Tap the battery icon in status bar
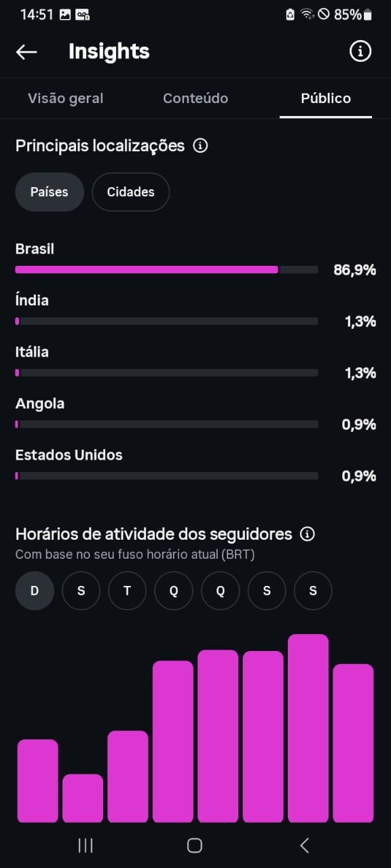391x868 pixels. (x=368, y=14)
